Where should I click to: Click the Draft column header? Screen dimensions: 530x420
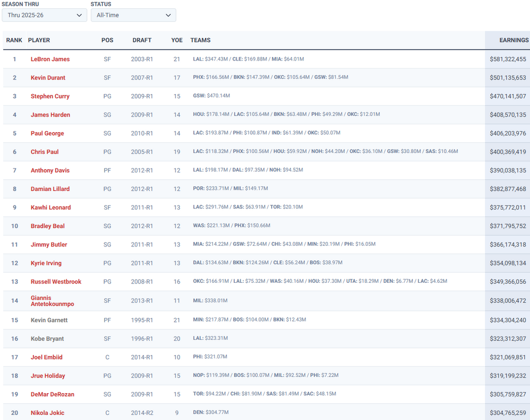pos(142,40)
